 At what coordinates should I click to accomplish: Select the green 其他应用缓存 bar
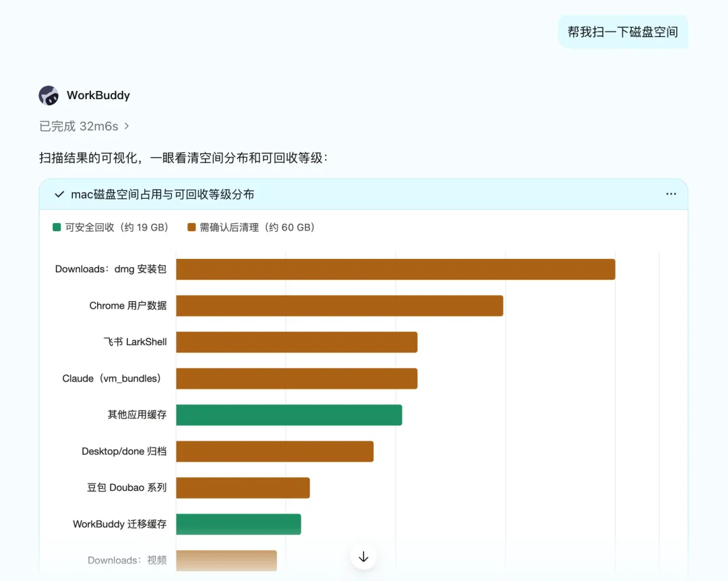(x=289, y=415)
